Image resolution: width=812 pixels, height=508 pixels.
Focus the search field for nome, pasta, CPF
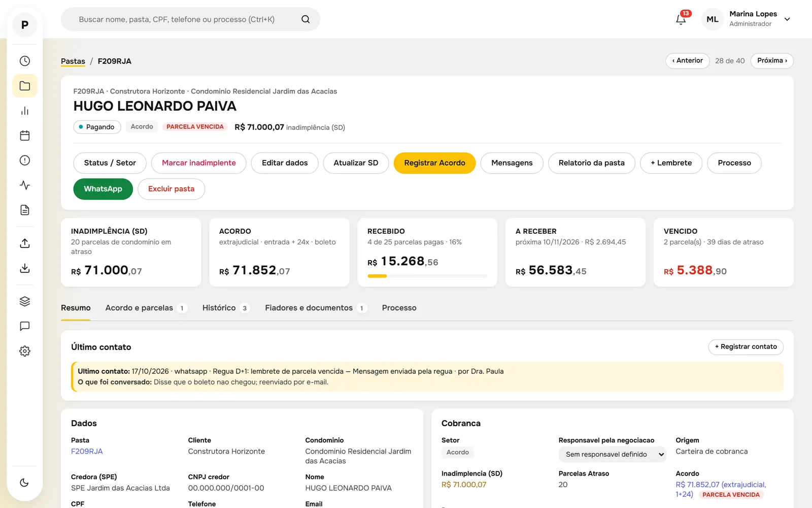pos(190,19)
